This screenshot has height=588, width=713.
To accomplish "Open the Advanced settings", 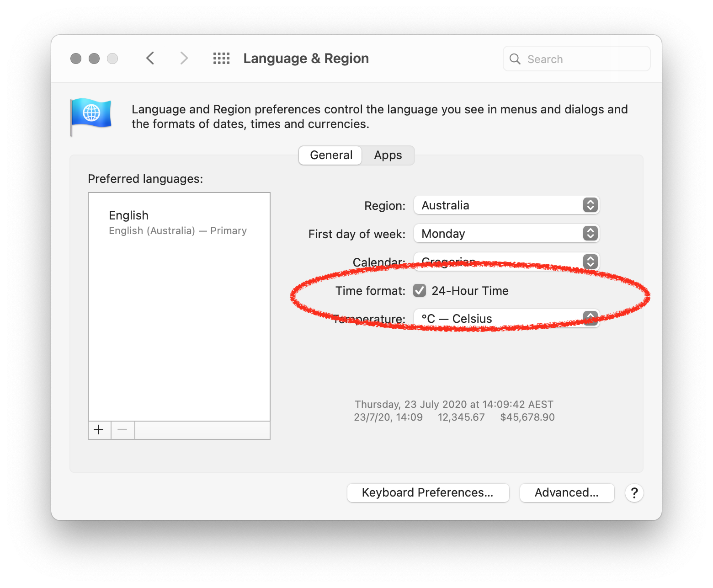I will [x=567, y=493].
